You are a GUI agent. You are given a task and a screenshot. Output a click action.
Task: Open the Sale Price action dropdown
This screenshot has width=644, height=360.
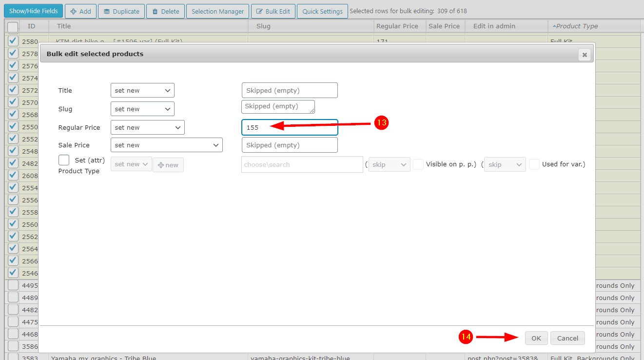(x=166, y=145)
